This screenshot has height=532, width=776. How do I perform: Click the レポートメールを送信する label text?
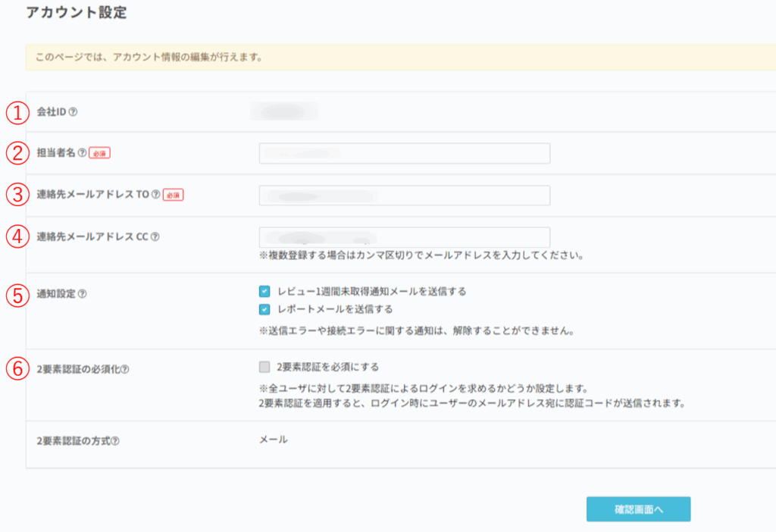[x=335, y=309]
